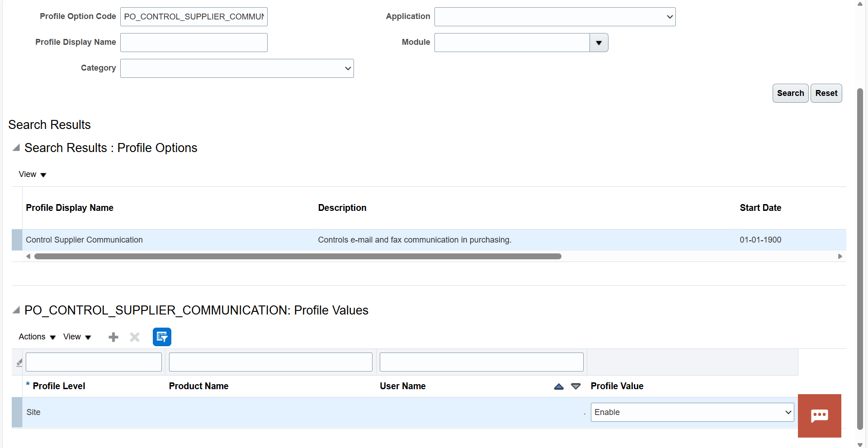Click the Search button

(x=790, y=93)
